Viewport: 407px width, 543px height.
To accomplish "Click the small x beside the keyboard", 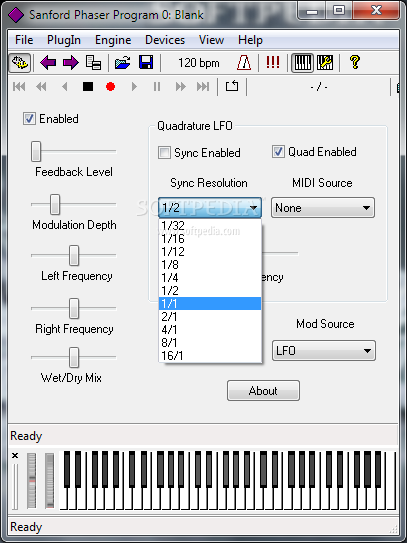I will click(x=15, y=456).
